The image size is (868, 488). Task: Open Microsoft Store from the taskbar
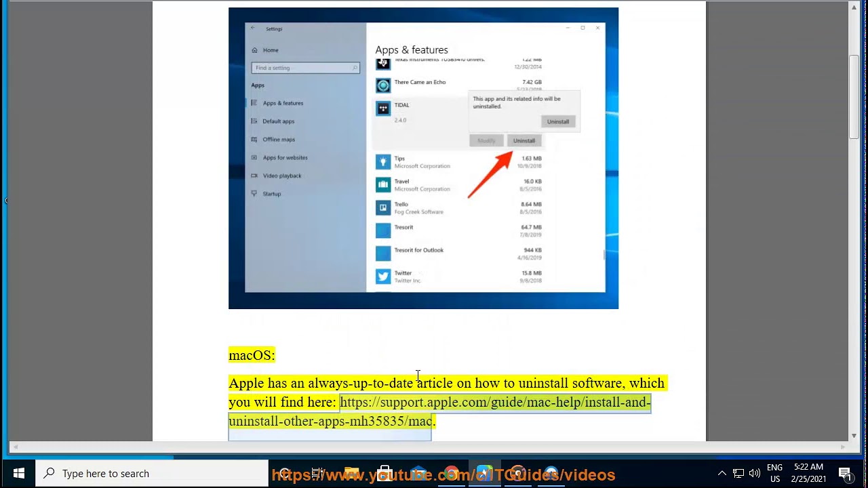pyautogui.click(x=384, y=474)
